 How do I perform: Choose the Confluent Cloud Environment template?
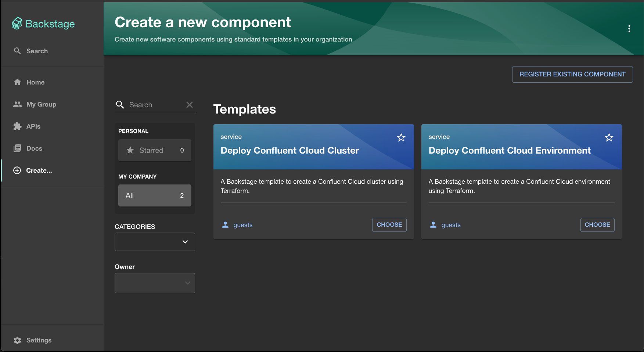[597, 225]
